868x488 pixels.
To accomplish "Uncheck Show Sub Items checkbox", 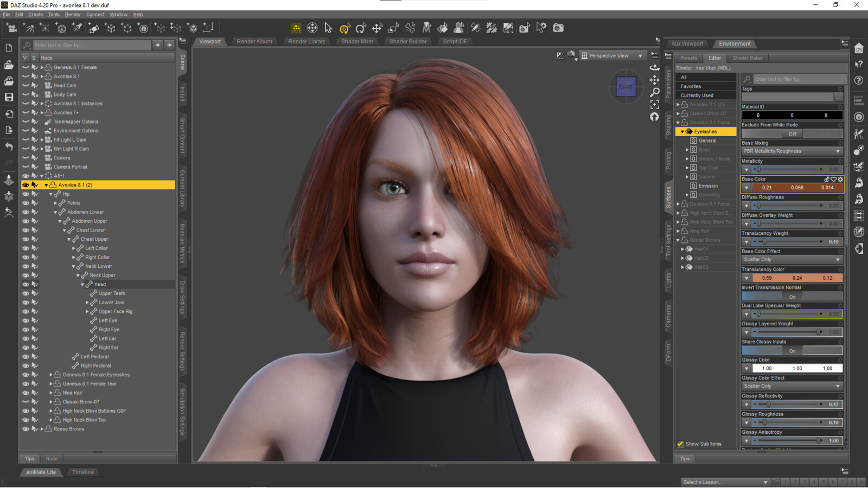I will pyautogui.click(x=680, y=444).
